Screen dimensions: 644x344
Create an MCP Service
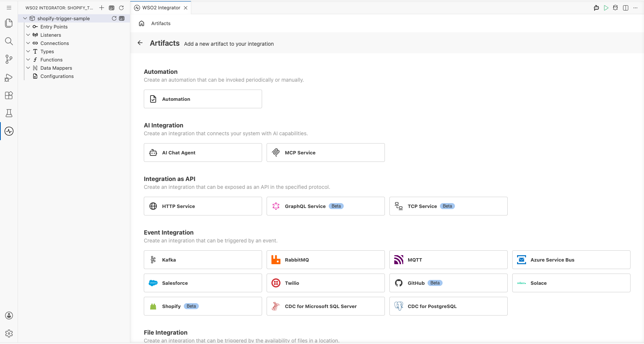326,153
